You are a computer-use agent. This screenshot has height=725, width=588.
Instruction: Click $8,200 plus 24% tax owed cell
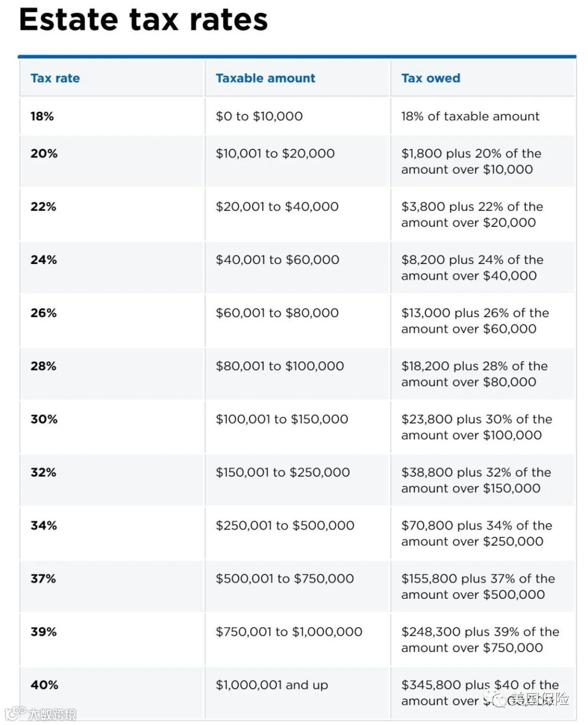[x=472, y=268]
